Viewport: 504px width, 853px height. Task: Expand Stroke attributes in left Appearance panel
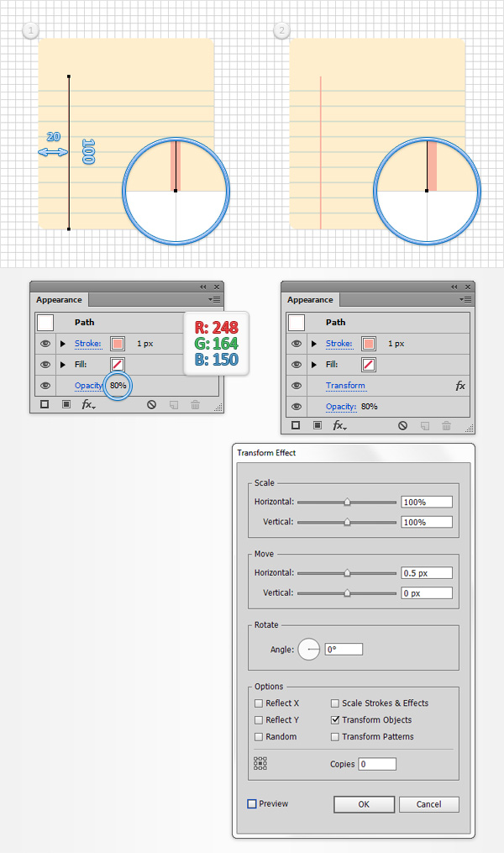[62, 344]
